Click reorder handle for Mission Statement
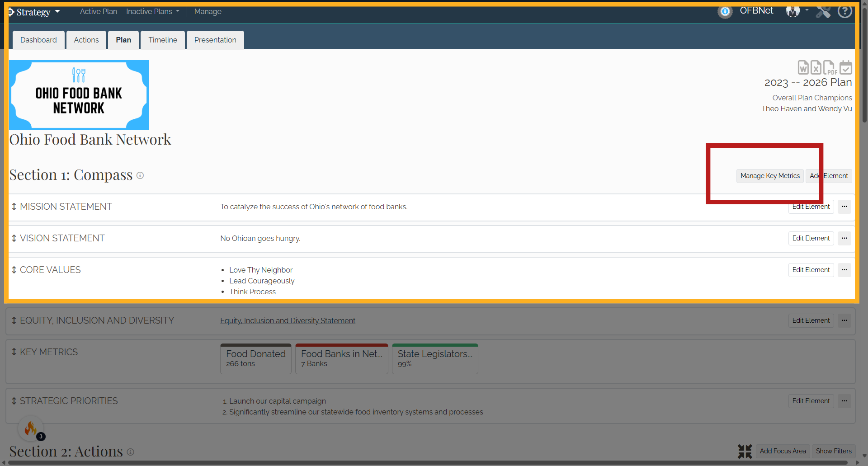 [14, 207]
